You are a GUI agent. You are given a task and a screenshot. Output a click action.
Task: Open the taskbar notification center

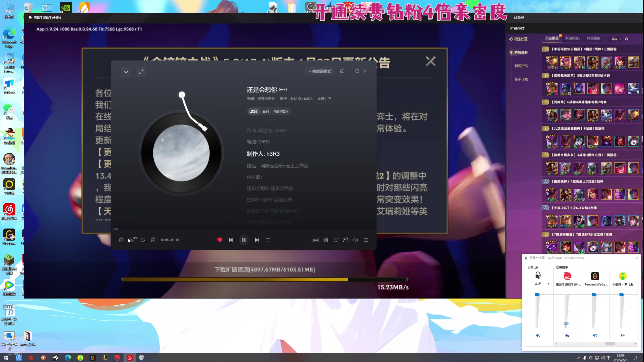(635, 358)
